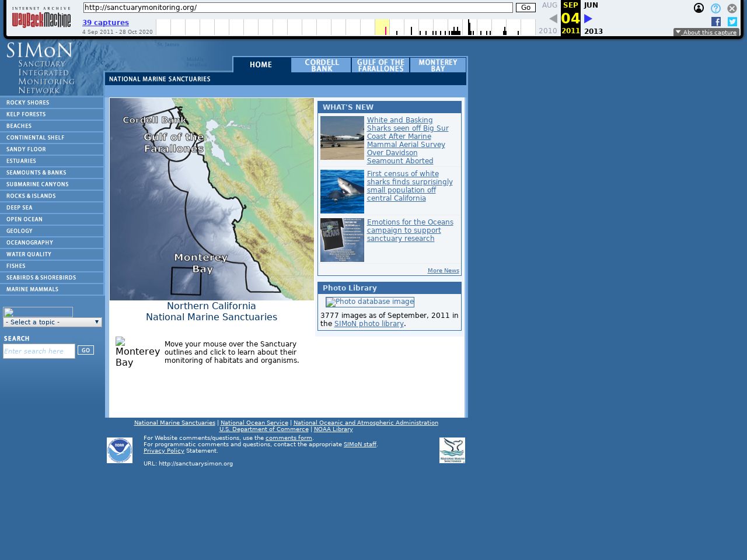Image resolution: width=747 pixels, height=560 pixels.
Task: Click the help question mark icon
Action: point(715,8)
